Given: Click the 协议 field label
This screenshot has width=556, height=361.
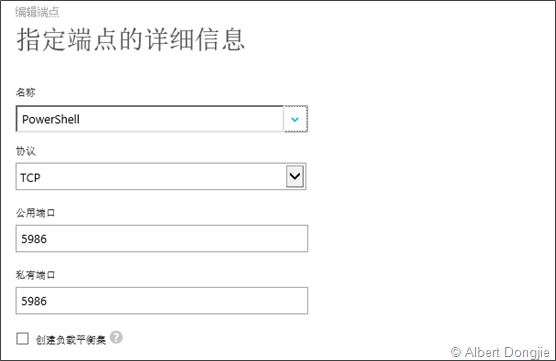Looking at the screenshot, I should pos(26,151).
